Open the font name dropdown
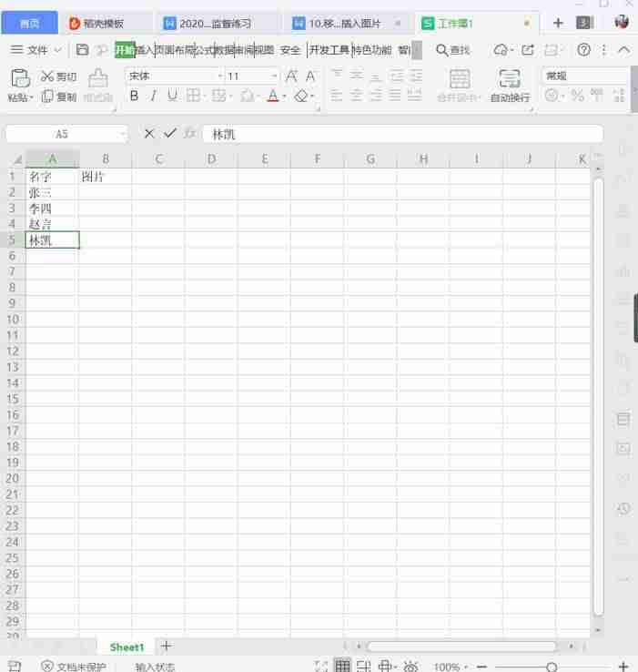The image size is (638, 672). (x=220, y=76)
